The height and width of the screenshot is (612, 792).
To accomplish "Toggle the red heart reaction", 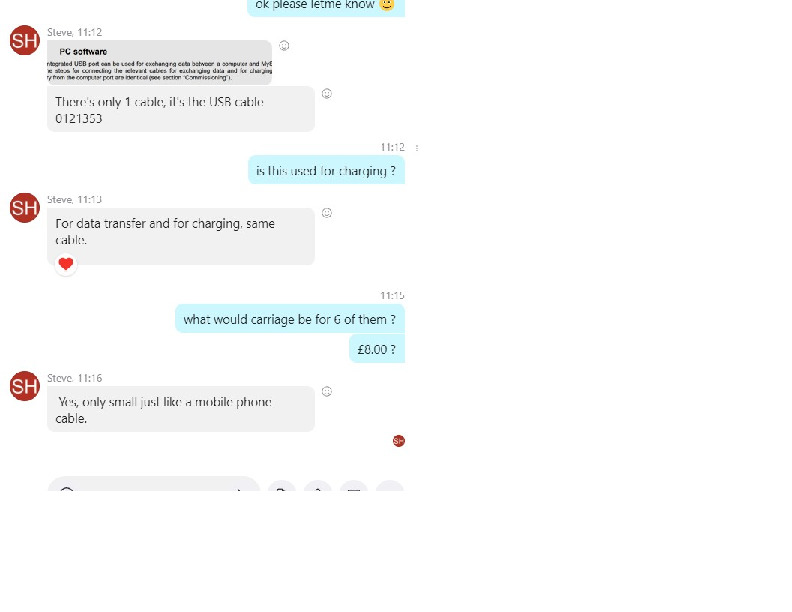I will pos(66,264).
